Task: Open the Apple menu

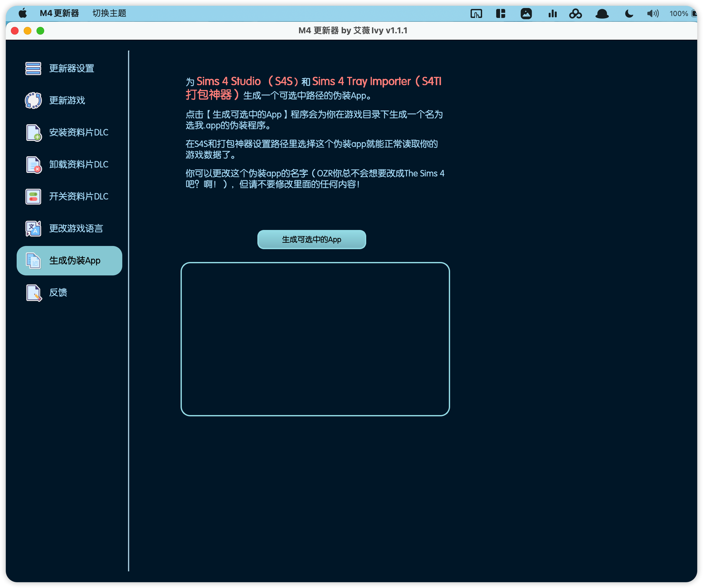Action: (22, 13)
